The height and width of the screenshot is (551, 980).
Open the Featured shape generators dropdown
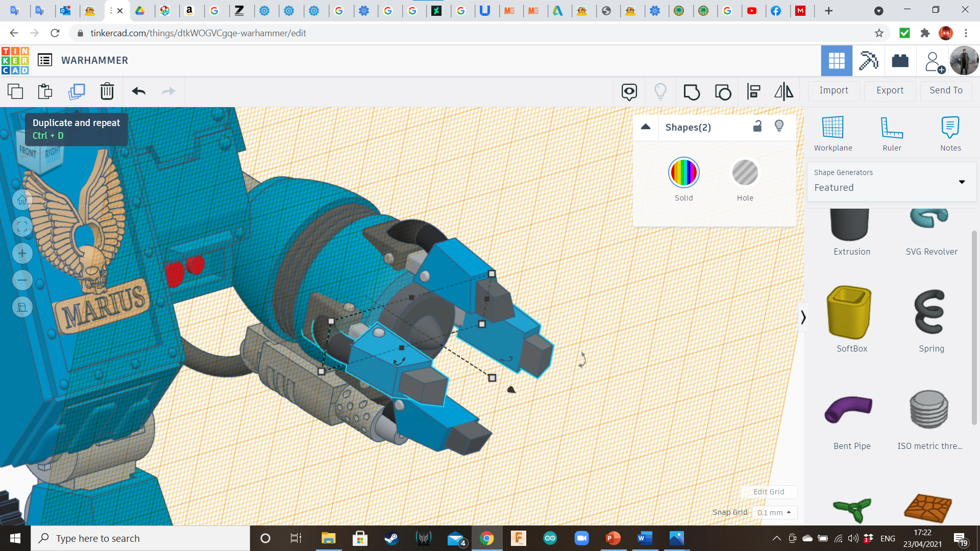pos(891,182)
